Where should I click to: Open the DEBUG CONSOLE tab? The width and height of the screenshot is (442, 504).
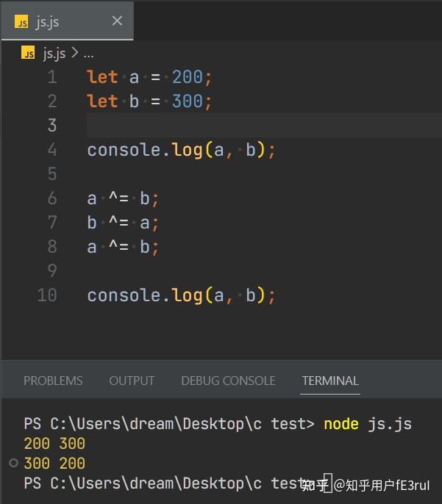pyautogui.click(x=228, y=381)
